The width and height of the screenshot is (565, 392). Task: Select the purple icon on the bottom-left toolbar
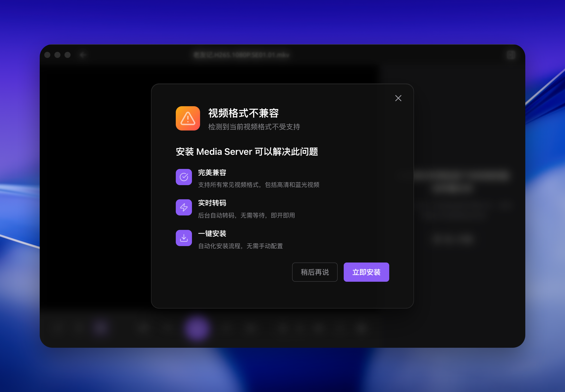point(100,328)
